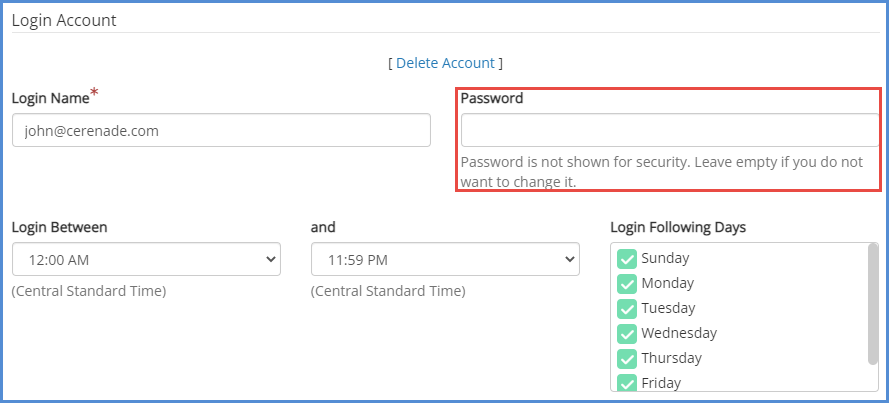Click Central Standard Time note under Login Between
Screen dimensions: 889x403
pyautogui.click(x=89, y=291)
